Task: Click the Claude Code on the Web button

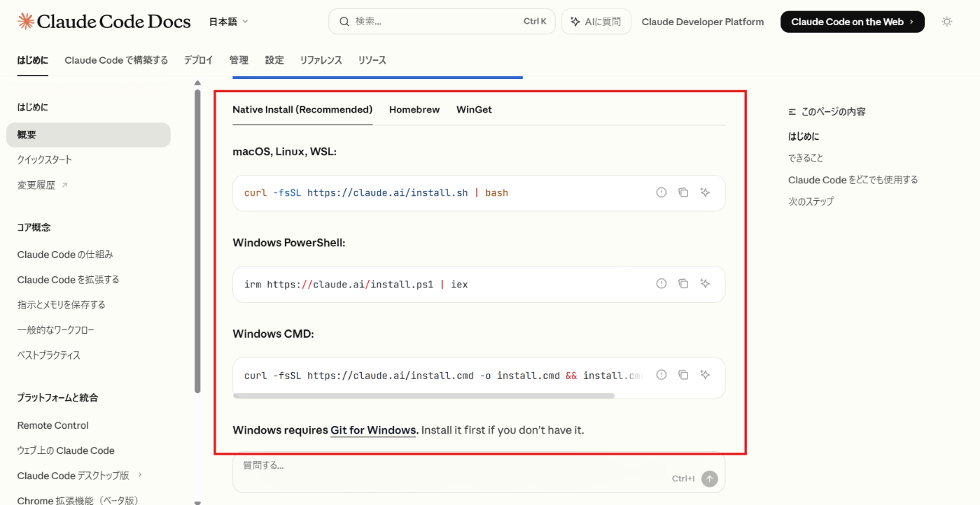Action: click(853, 22)
